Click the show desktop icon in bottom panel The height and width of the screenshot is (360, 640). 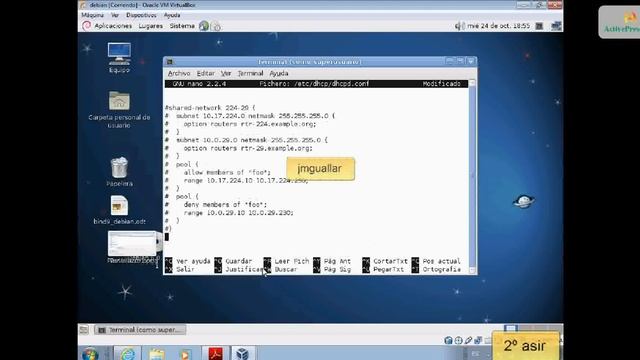(x=84, y=329)
